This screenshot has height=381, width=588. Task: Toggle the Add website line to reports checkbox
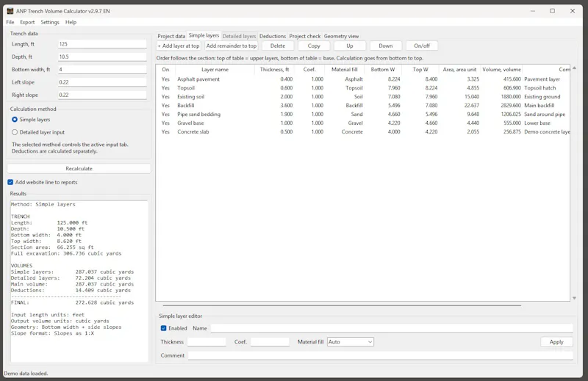pos(10,182)
